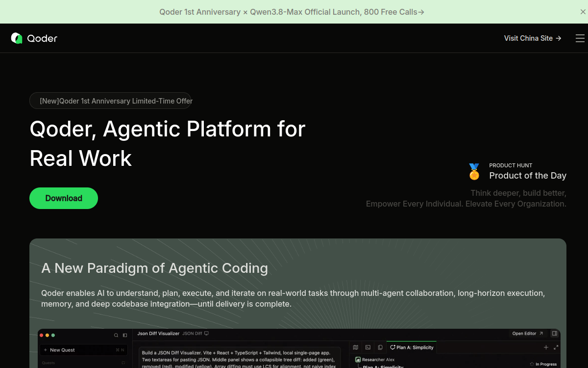Select the Plan A: Simplicity tab
The image size is (588, 368).
coord(412,347)
